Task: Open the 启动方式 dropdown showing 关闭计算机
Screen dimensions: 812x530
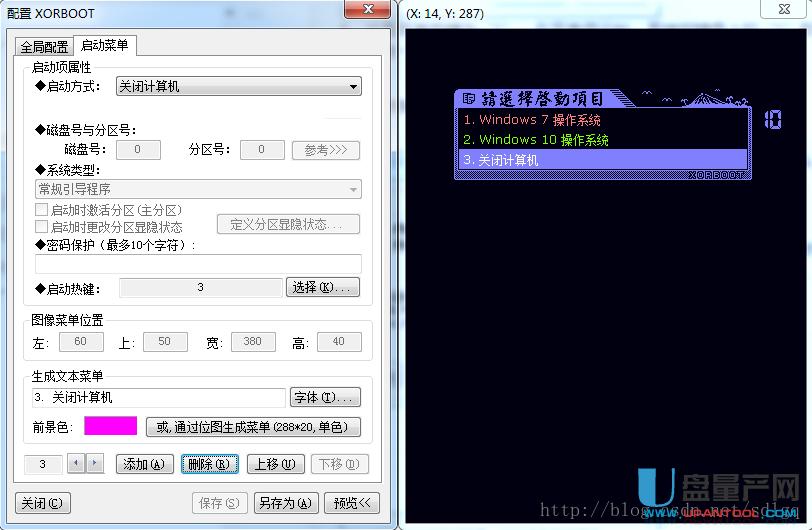Action: pyautogui.click(x=239, y=86)
